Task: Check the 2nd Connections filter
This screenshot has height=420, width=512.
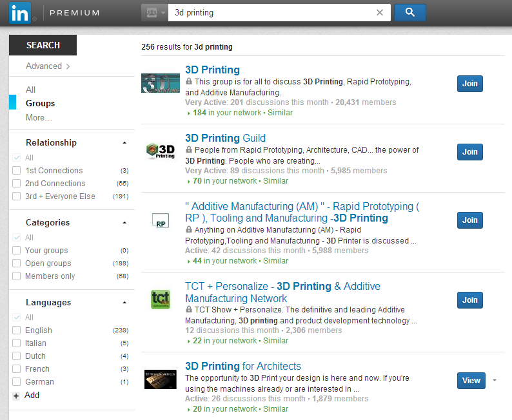Action: (x=16, y=183)
